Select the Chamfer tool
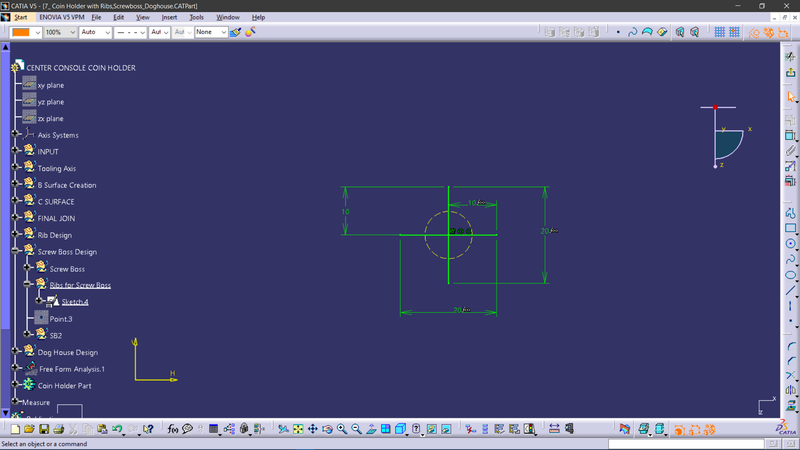Viewport: 800px width, 450px height. click(790, 361)
